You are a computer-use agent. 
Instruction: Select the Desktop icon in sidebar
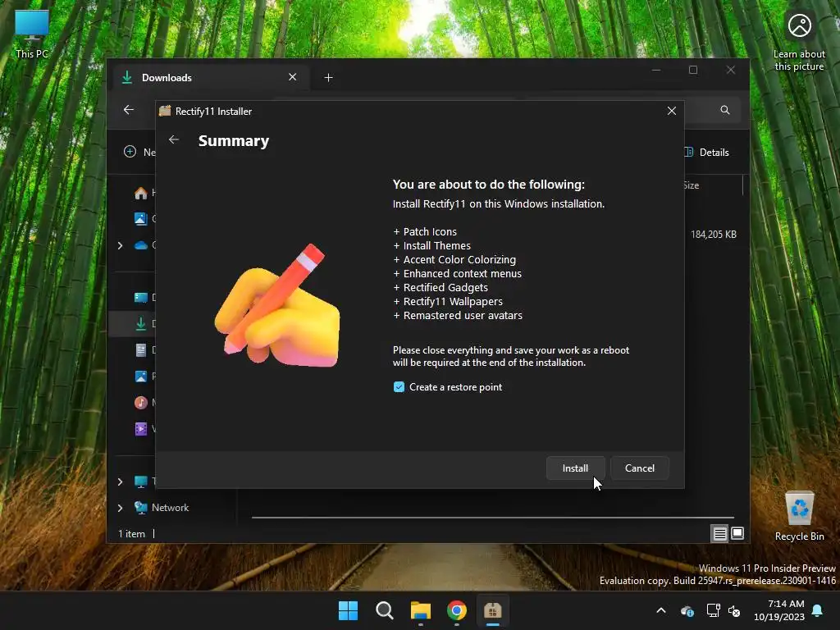pos(141,297)
